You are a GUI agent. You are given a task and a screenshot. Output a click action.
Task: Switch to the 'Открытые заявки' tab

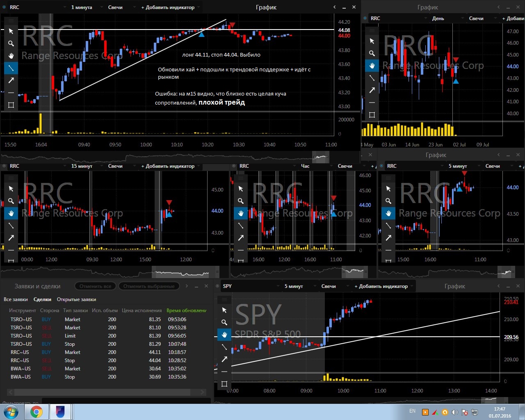(76, 299)
